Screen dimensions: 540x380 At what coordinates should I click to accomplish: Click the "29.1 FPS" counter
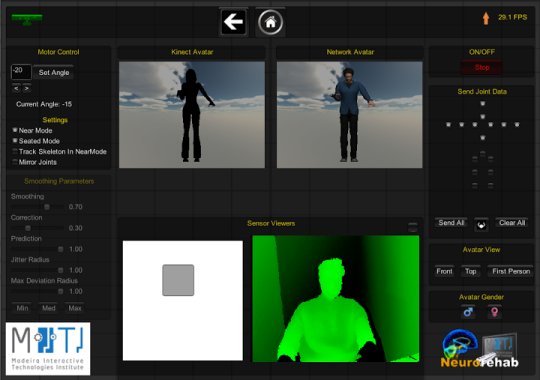point(512,17)
